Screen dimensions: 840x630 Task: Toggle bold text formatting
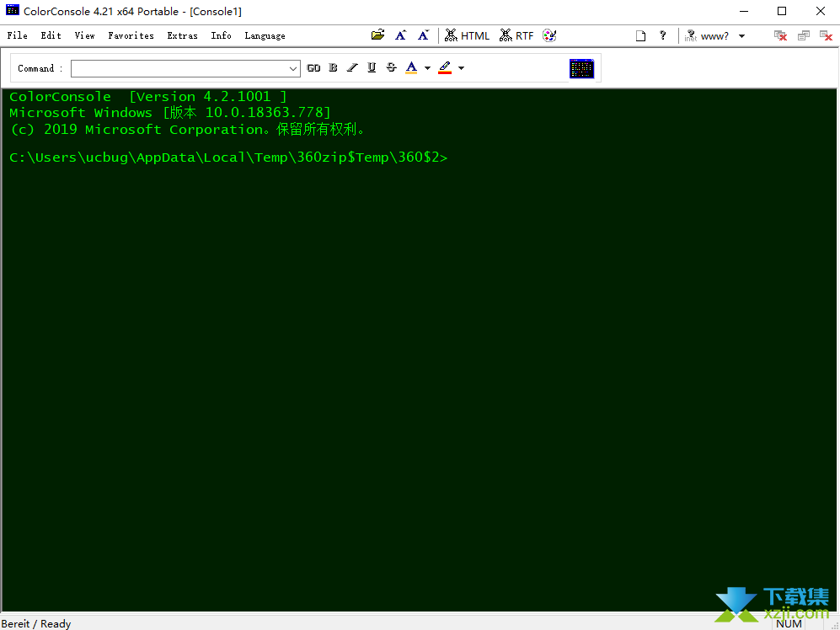333,67
